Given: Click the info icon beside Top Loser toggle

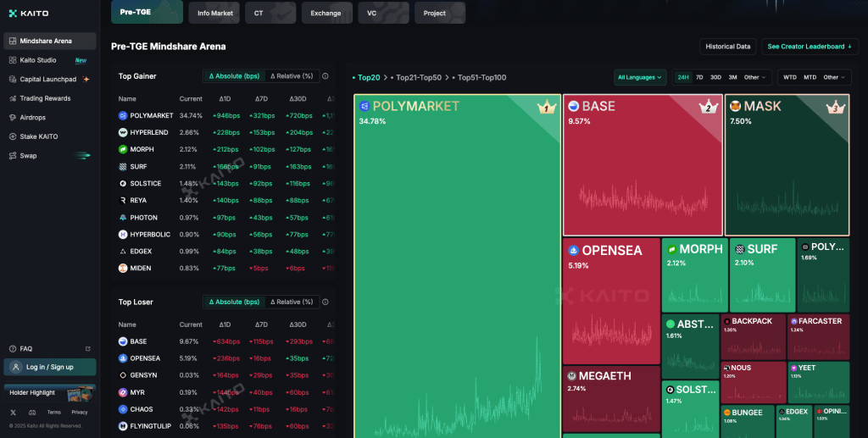Looking at the screenshot, I should pyautogui.click(x=325, y=302).
